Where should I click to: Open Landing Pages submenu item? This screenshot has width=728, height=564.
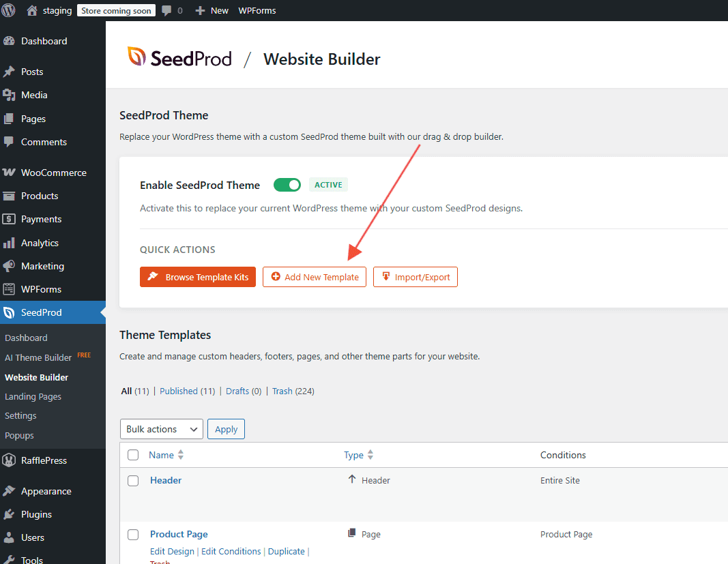[33, 396]
